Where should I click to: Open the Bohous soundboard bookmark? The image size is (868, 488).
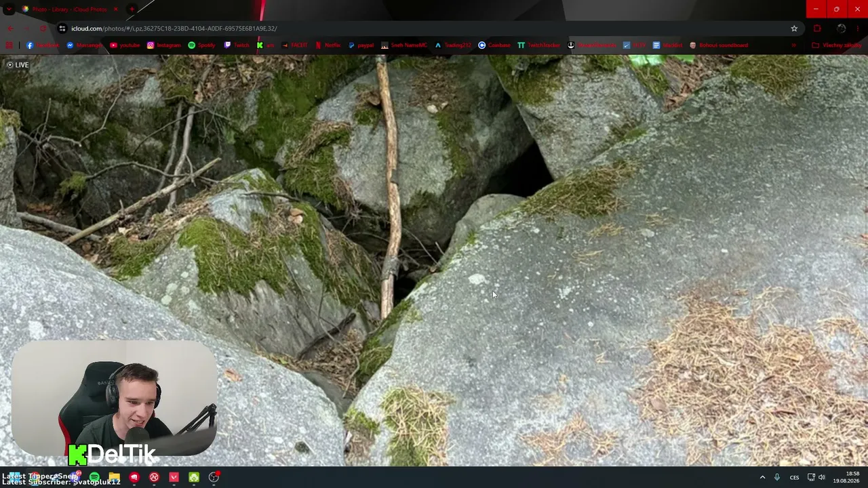tap(719, 45)
